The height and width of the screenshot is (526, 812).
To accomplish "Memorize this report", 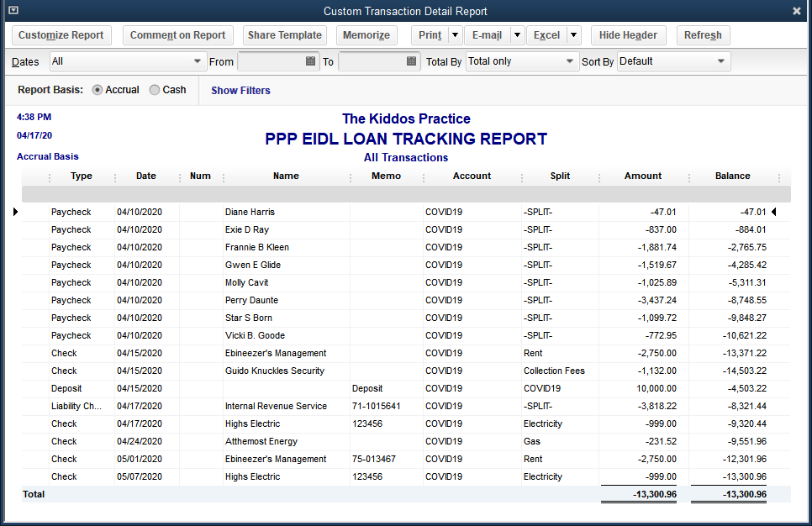I will coord(366,35).
